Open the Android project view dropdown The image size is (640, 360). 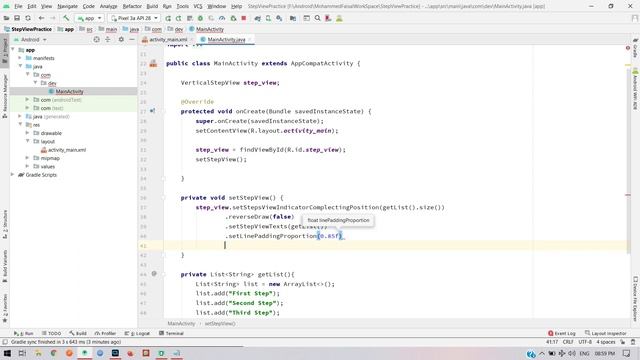tap(30, 40)
